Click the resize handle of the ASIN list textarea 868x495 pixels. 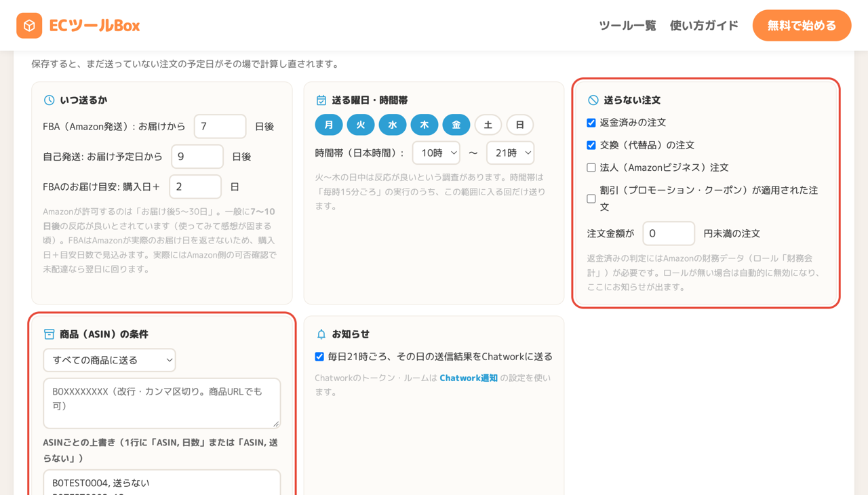(x=275, y=424)
